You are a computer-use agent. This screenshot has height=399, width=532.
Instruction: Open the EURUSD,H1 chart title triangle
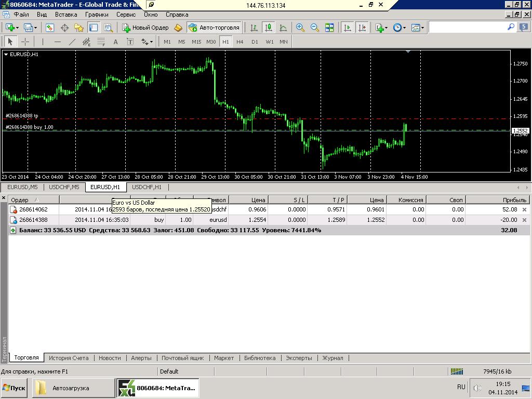coord(6,54)
